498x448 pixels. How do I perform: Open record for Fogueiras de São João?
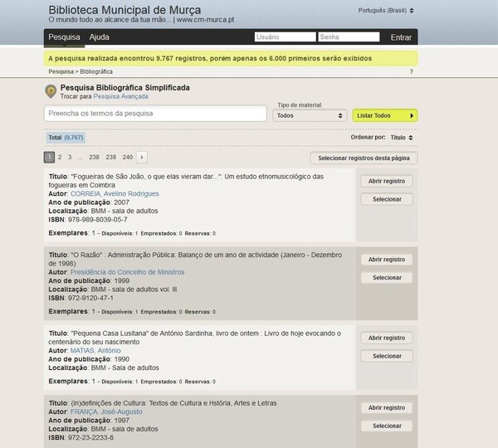click(386, 181)
